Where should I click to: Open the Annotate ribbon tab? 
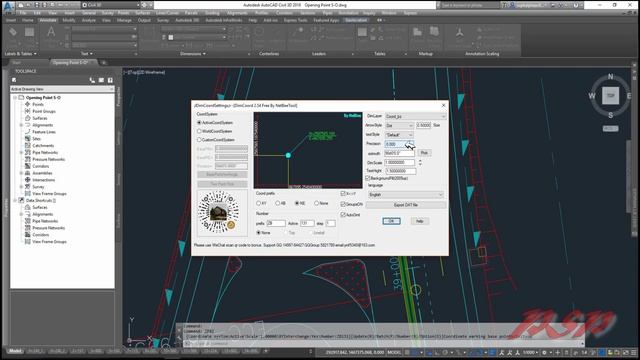pos(48,20)
